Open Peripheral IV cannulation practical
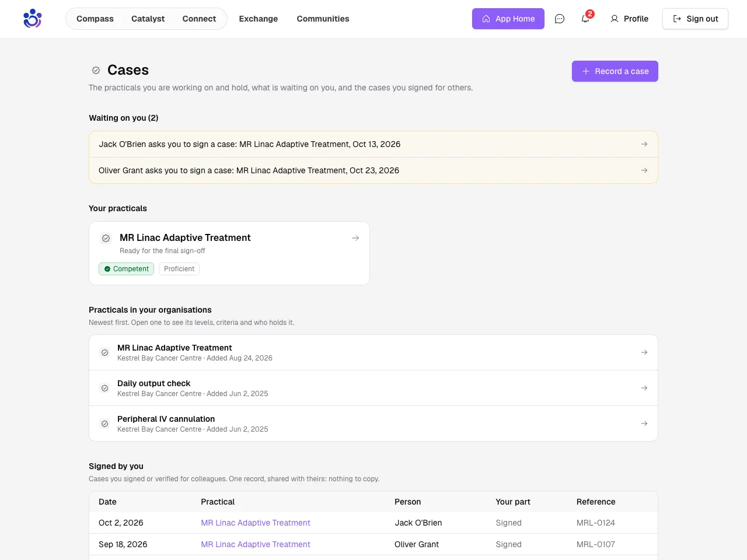This screenshot has height=560, width=747. (373, 423)
